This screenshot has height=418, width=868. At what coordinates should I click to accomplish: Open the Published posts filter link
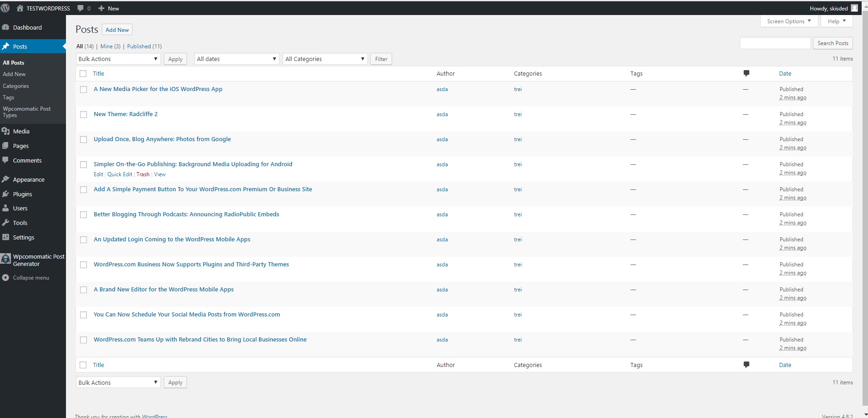pyautogui.click(x=139, y=46)
